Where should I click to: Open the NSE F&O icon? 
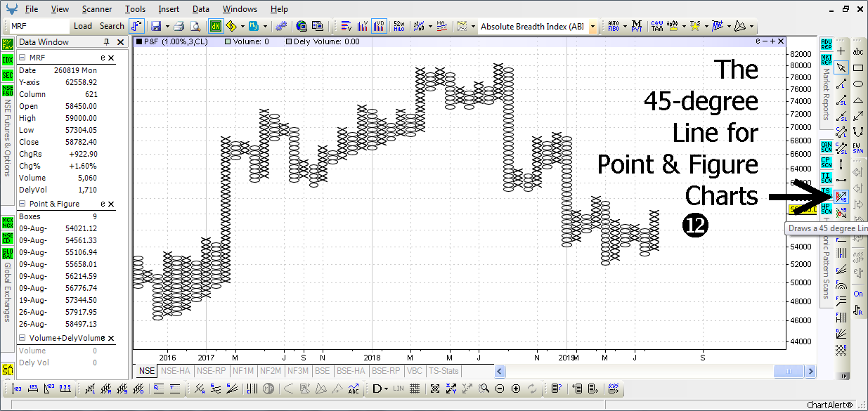(8, 91)
